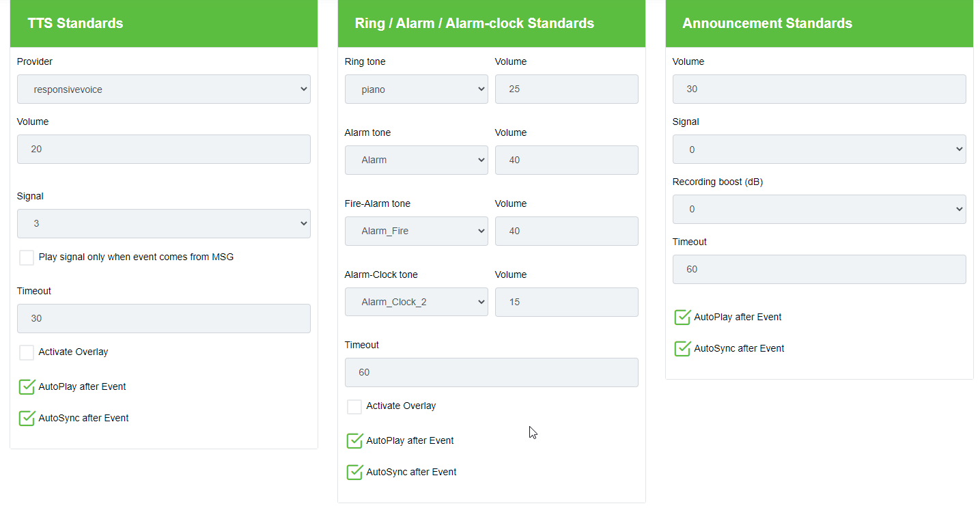
Task: Toggle Play signal only from MSG checkbox
Action: (x=27, y=257)
